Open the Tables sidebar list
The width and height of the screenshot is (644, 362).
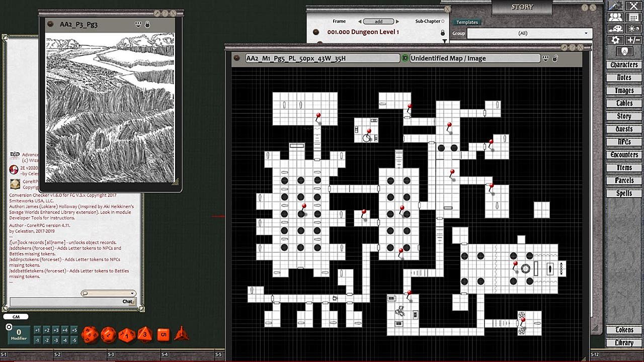pyautogui.click(x=624, y=103)
